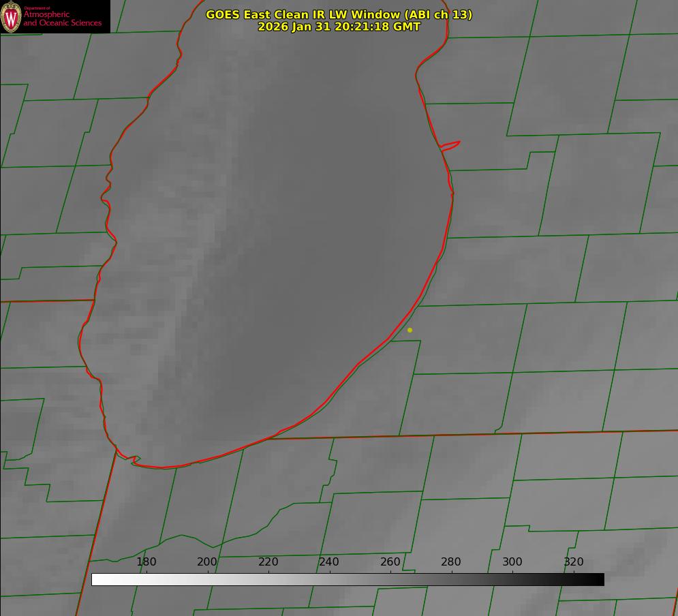Click the mid-gray center of the colorbar
Image resolution: width=678 pixels, height=616 pixels.
[348, 579]
